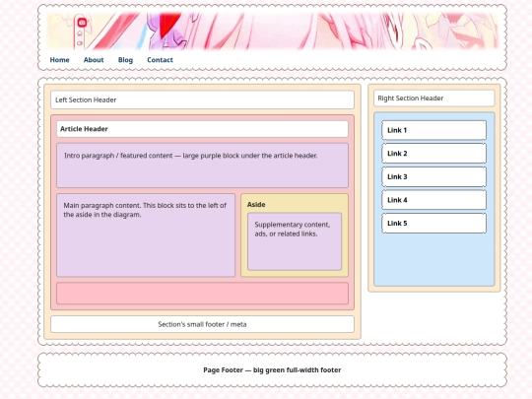Screen dimensions: 532x399
Task: Go to the About page link
Action: pyautogui.click(x=94, y=60)
